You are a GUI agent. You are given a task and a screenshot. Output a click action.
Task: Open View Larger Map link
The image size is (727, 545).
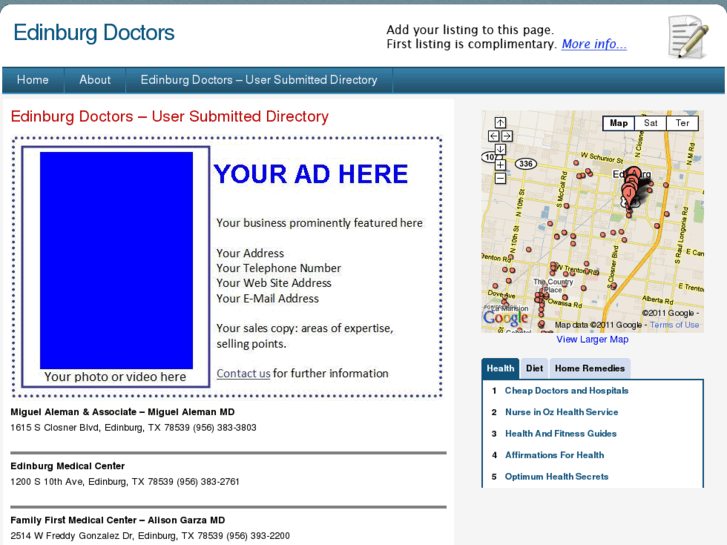[x=593, y=340]
